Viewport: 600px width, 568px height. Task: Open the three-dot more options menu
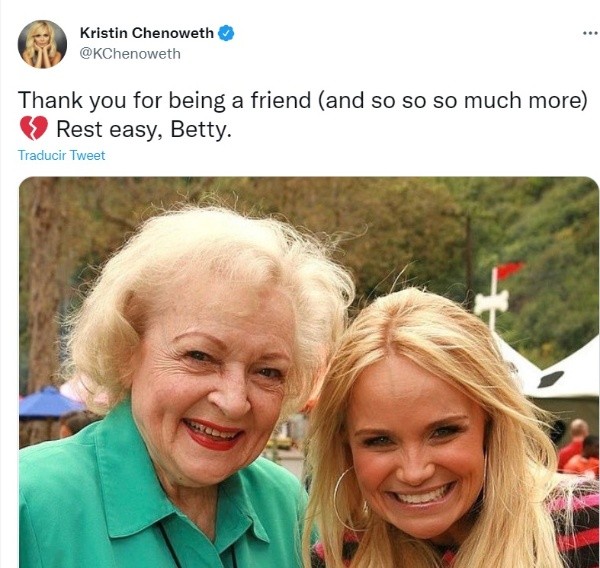point(590,33)
